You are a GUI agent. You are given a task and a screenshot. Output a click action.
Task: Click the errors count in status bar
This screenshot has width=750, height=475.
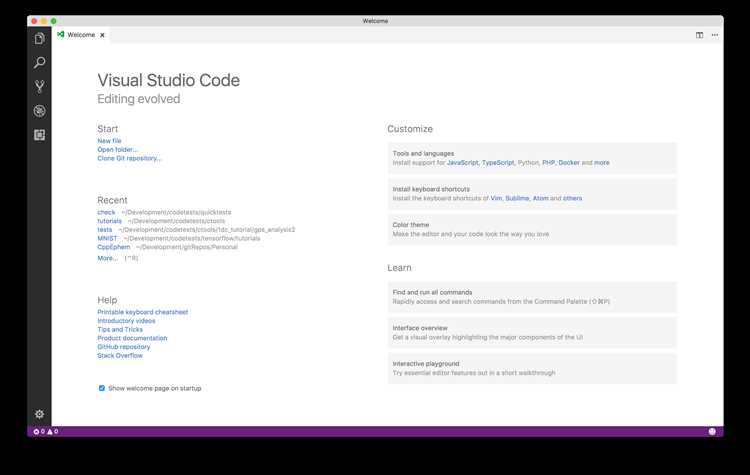click(39, 431)
